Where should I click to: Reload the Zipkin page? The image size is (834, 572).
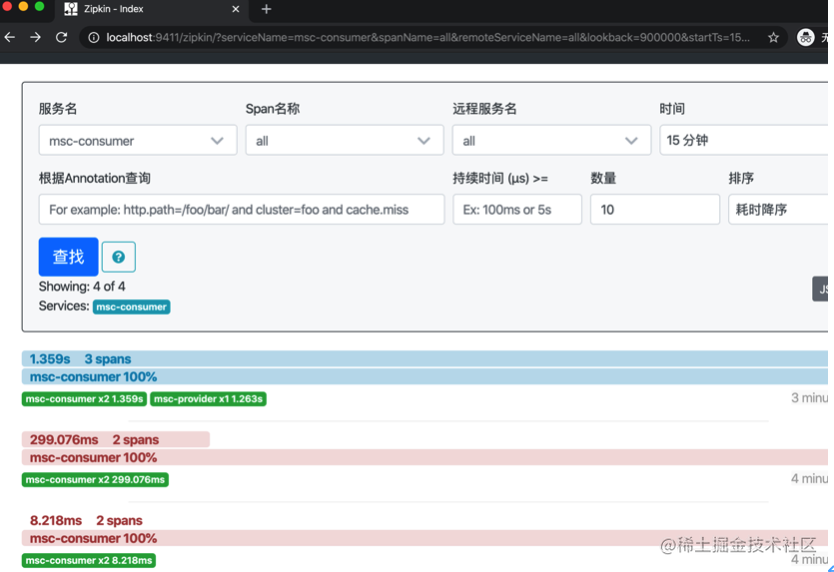[x=61, y=37]
